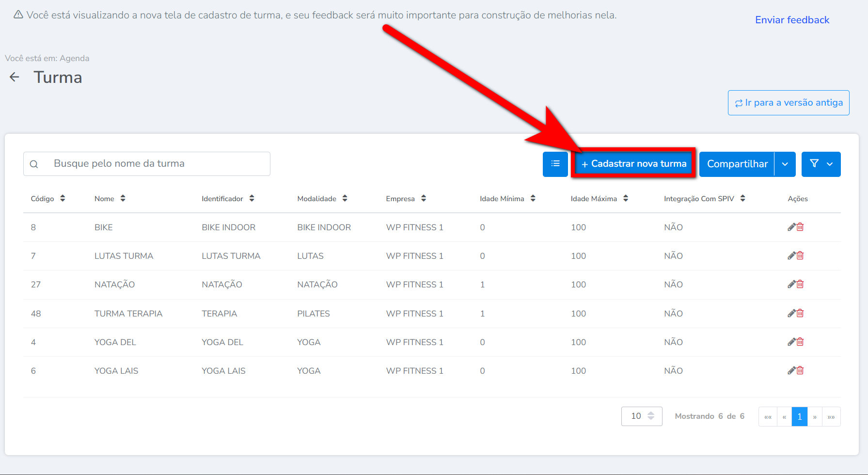This screenshot has width=868, height=475.
Task: Sort table by Código column
Action: 63,198
